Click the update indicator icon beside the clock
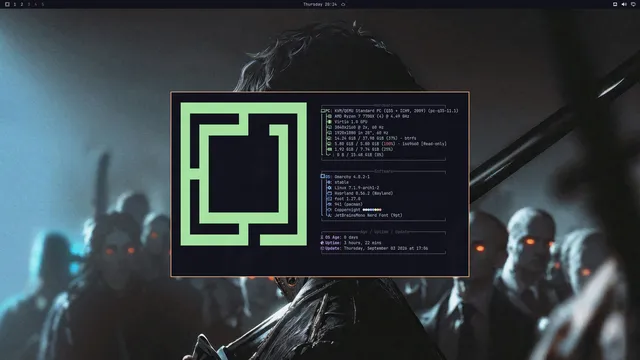The width and height of the screenshot is (640, 360). [343, 4]
